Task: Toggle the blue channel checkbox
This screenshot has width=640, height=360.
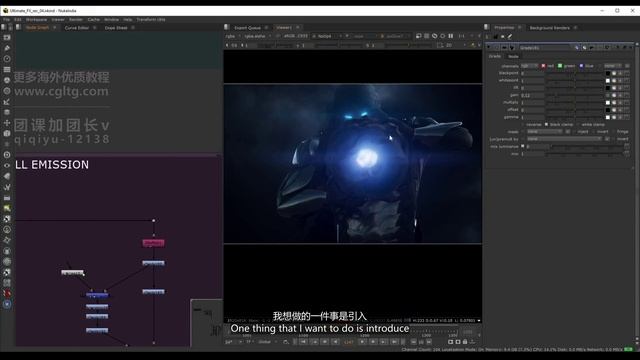Action: (581, 66)
